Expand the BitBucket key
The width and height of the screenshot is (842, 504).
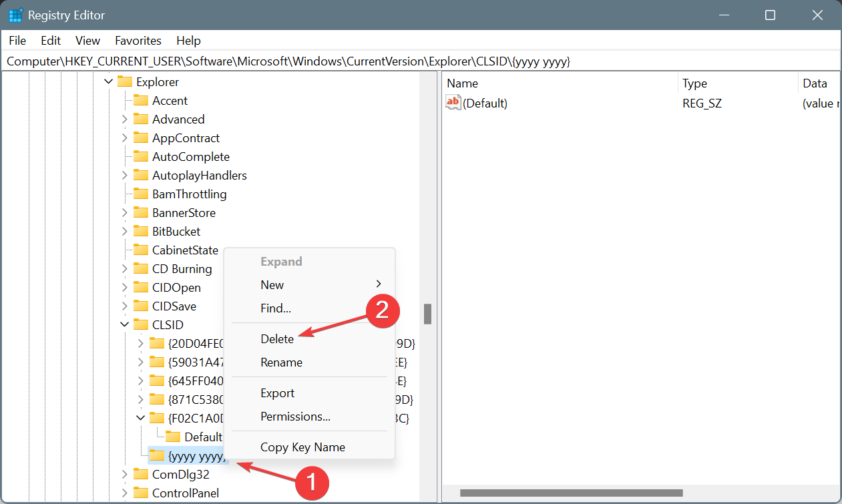125,232
